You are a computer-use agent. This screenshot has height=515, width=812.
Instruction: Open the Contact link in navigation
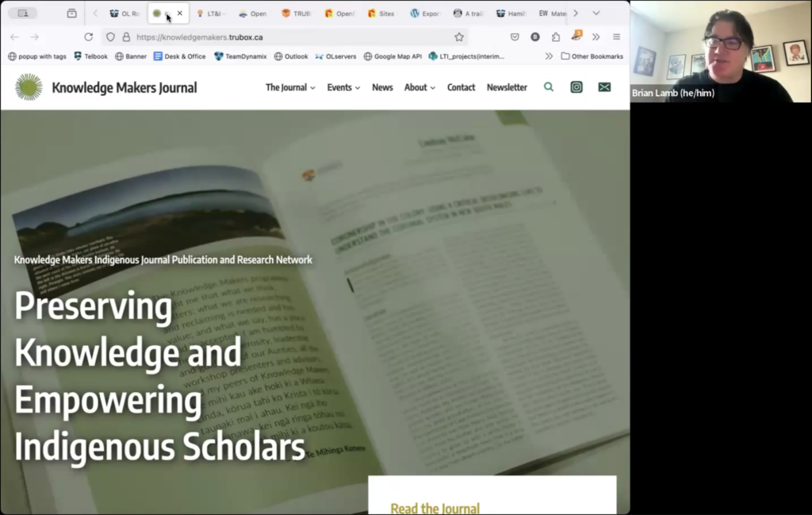click(x=461, y=87)
